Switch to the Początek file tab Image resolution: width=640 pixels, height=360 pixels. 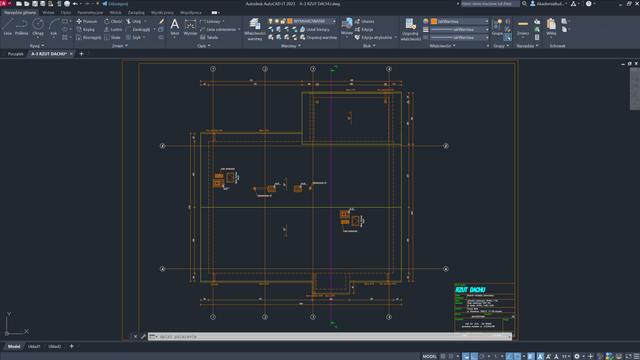(x=16, y=54)
